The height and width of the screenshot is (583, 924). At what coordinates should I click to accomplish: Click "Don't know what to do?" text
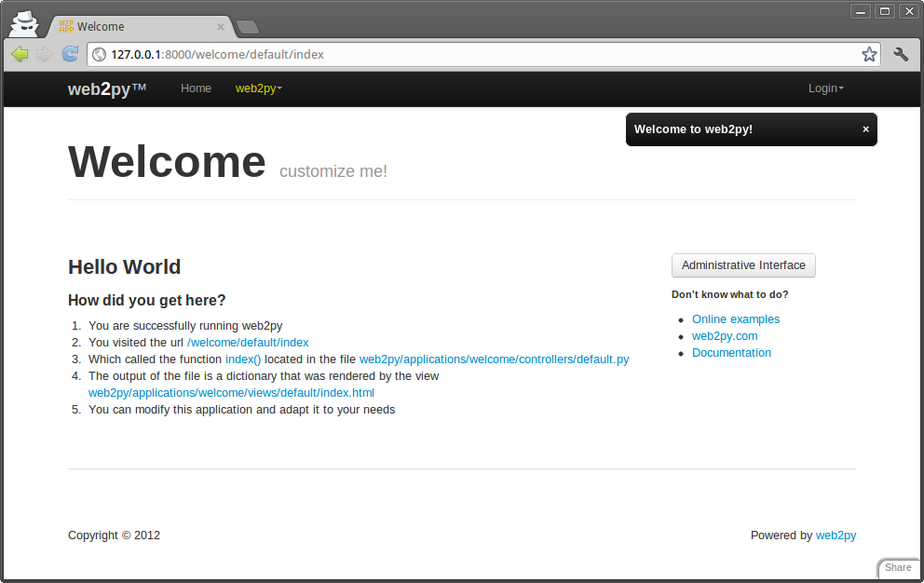coord(729,294)
